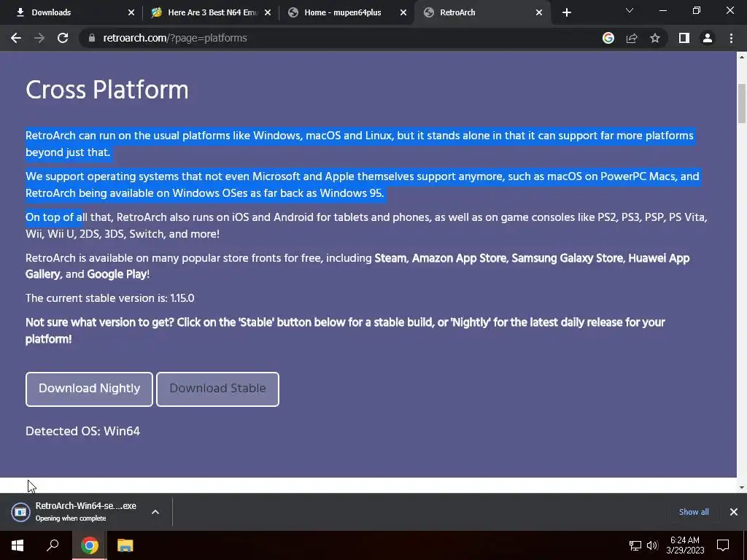Bookmark this page with the star
The height and width of the screenshot is (560, 747).
pyautogui.click(x=655, y=38)
